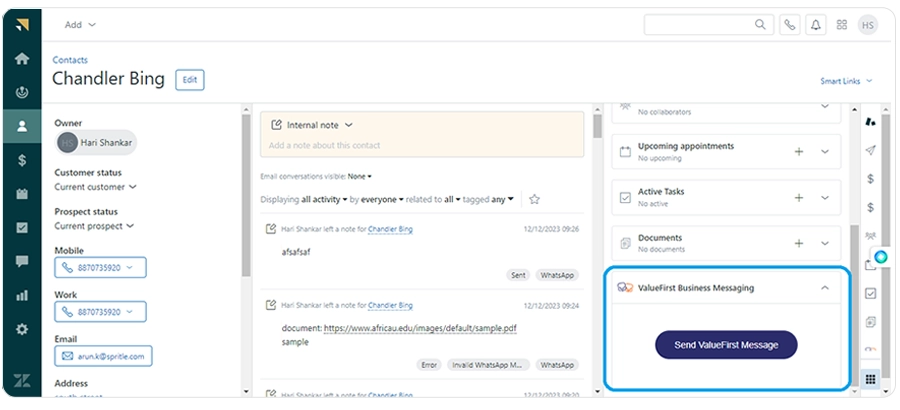Click the search magnifier icon
900x410 pixels.
point(760,25)
